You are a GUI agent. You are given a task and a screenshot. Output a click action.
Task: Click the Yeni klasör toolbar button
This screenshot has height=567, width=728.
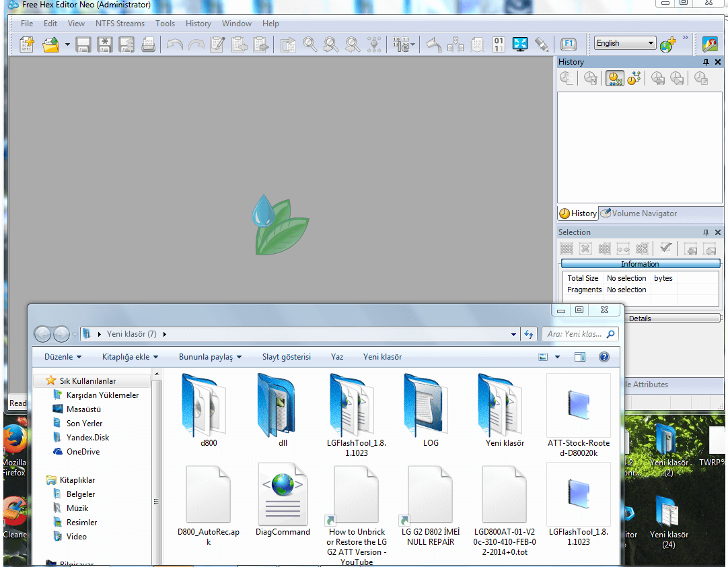(x=382, y=357)
